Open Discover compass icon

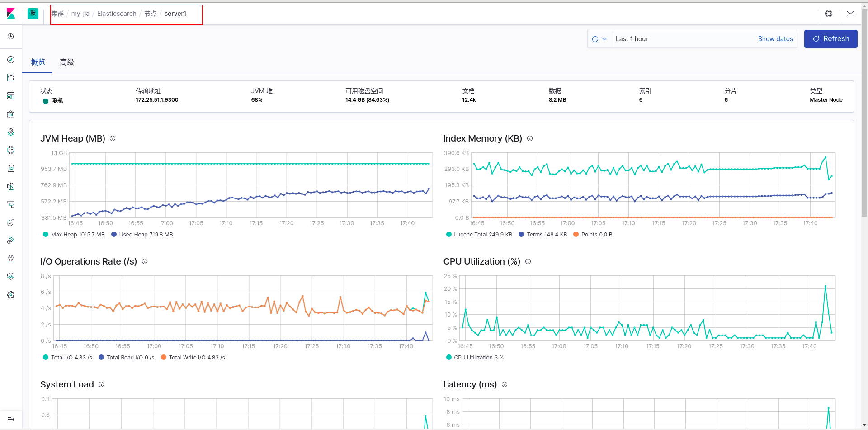[11, 60]
